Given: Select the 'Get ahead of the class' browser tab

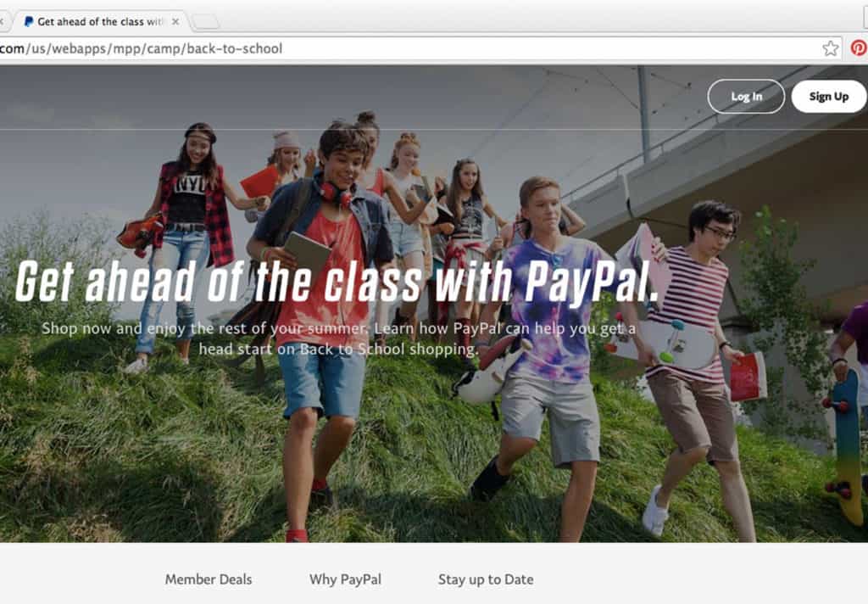Looking at the screenshot, I should coord(100,21).
